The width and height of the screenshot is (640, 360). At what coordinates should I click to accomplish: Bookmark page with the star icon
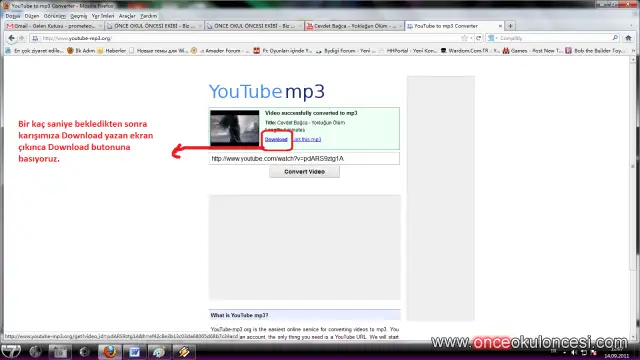click(x=464, y=38)
